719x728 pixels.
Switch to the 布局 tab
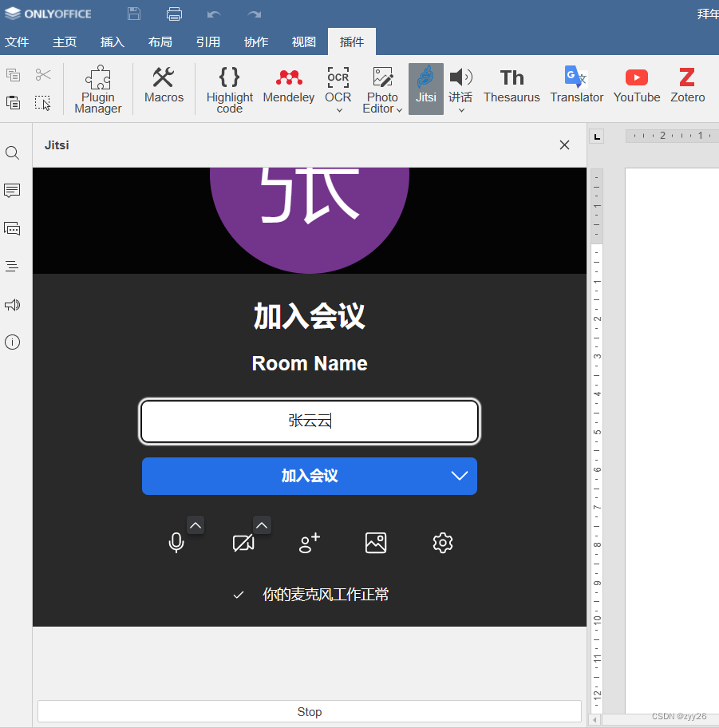click(x=160, y=42)
